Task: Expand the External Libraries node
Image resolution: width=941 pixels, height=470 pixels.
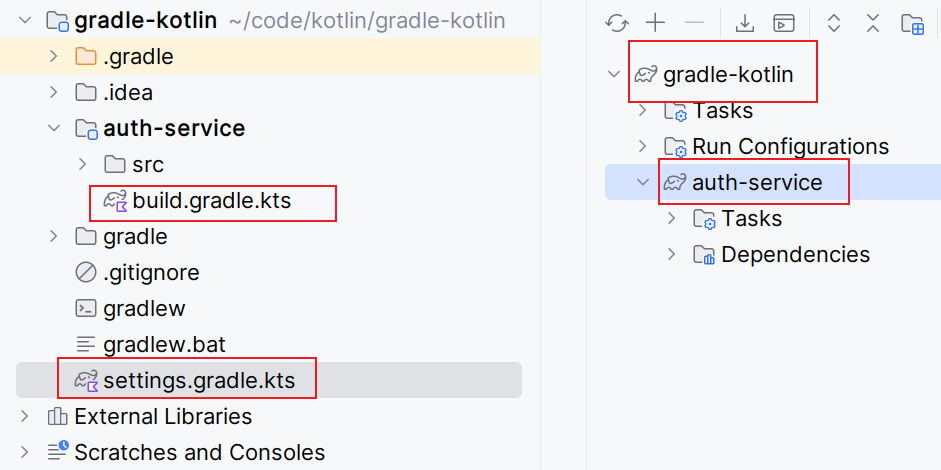Action: click(x=26, y=417)
